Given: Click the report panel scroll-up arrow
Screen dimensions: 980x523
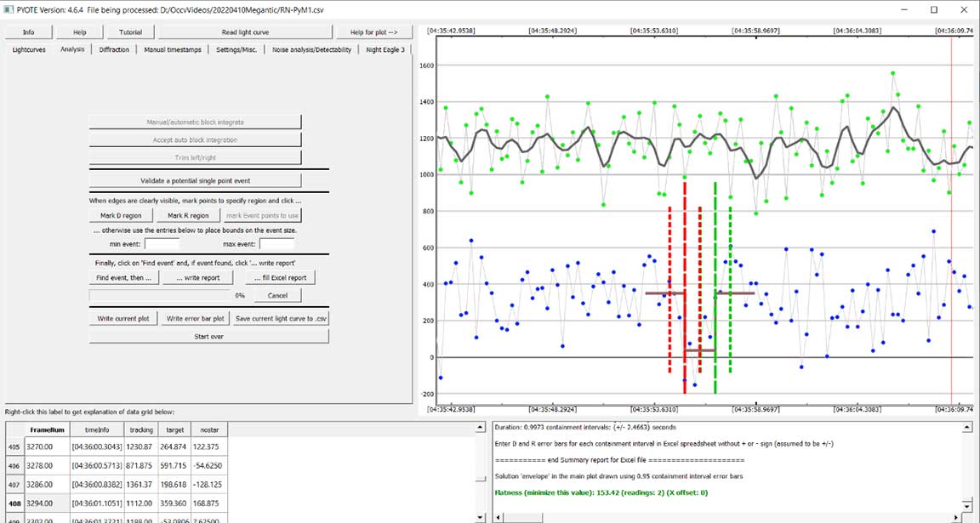Looking at the screenshot, I should [967, 428].
